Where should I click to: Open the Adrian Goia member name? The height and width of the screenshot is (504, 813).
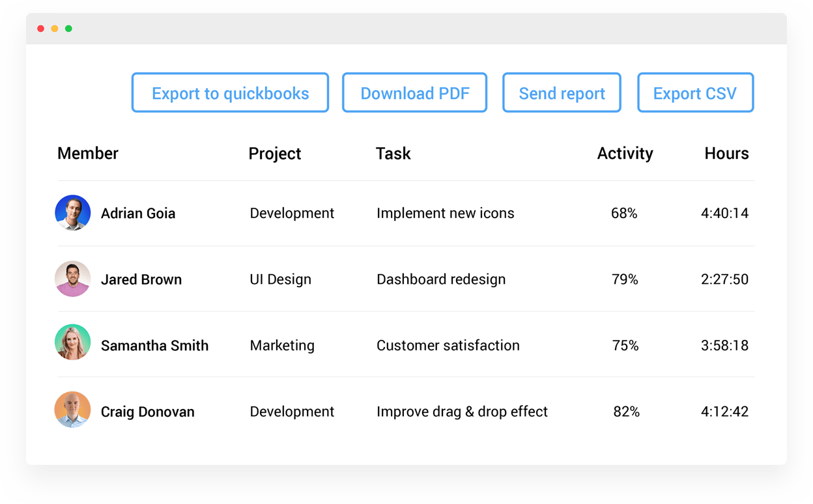coord(138,214)
